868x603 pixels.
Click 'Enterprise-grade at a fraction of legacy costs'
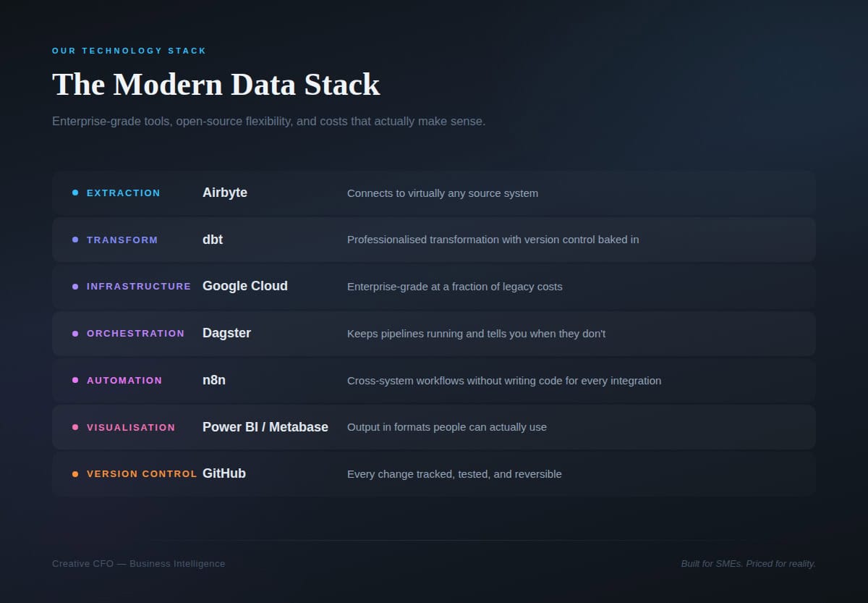455,287
